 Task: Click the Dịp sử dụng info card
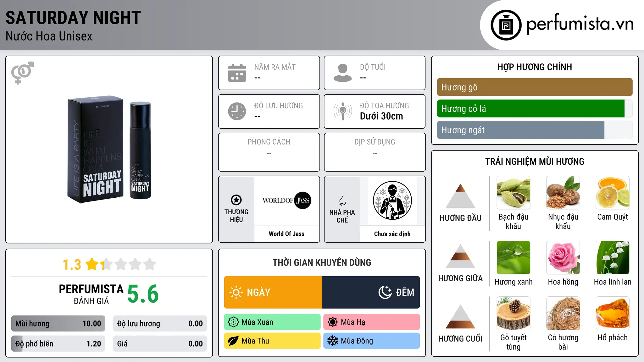click(x=375, y=152)
